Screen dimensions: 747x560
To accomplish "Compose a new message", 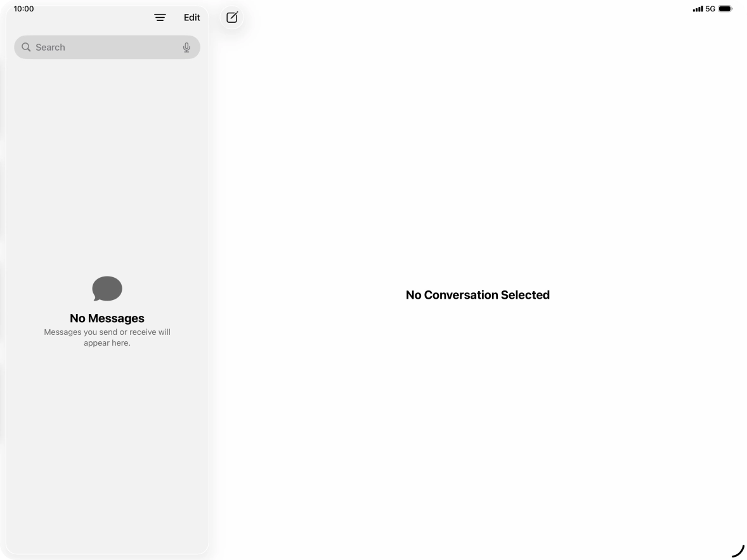I will point(232,18).
